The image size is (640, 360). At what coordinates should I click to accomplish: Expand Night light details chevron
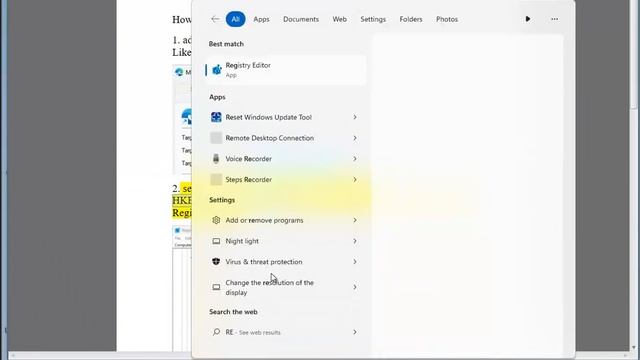355,241
